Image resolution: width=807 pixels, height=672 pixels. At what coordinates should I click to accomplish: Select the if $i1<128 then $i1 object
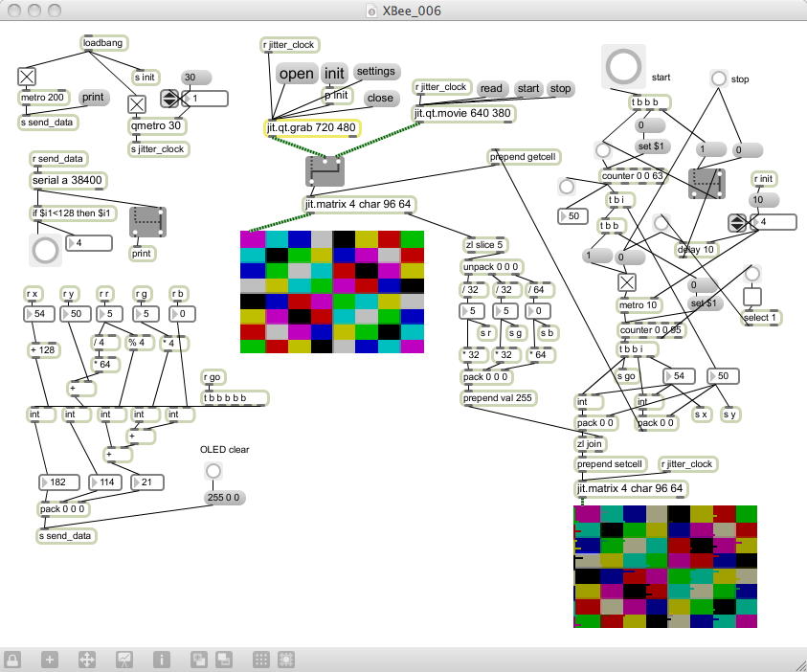(x=73, y=213)
